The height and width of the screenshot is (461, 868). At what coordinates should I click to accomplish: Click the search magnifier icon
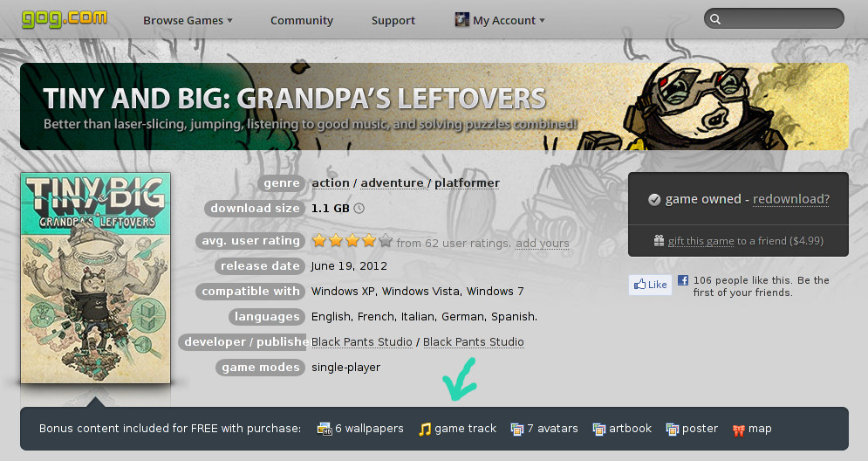pos(715,19)
